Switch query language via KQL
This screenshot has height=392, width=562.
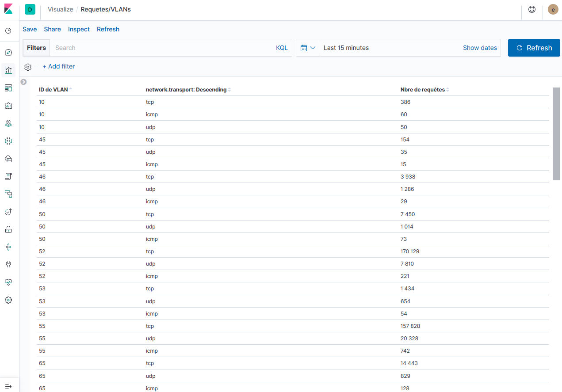[x=282, y=48]
